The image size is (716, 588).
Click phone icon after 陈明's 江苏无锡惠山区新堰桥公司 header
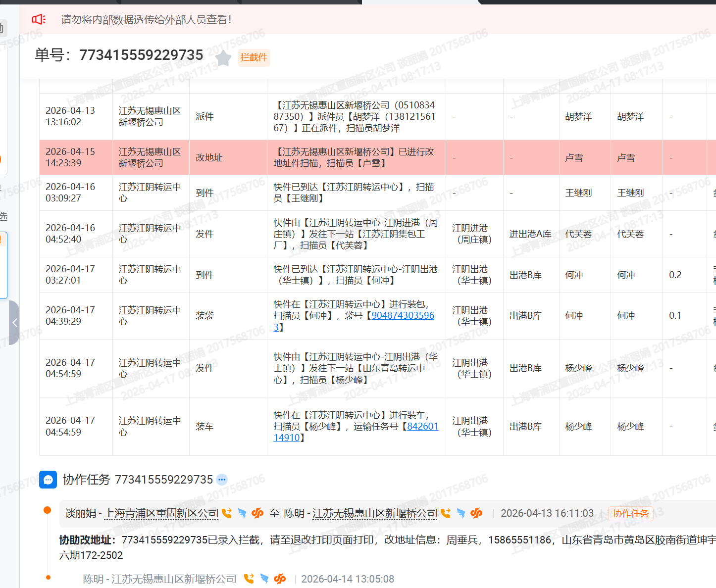(x=446, y=513)
